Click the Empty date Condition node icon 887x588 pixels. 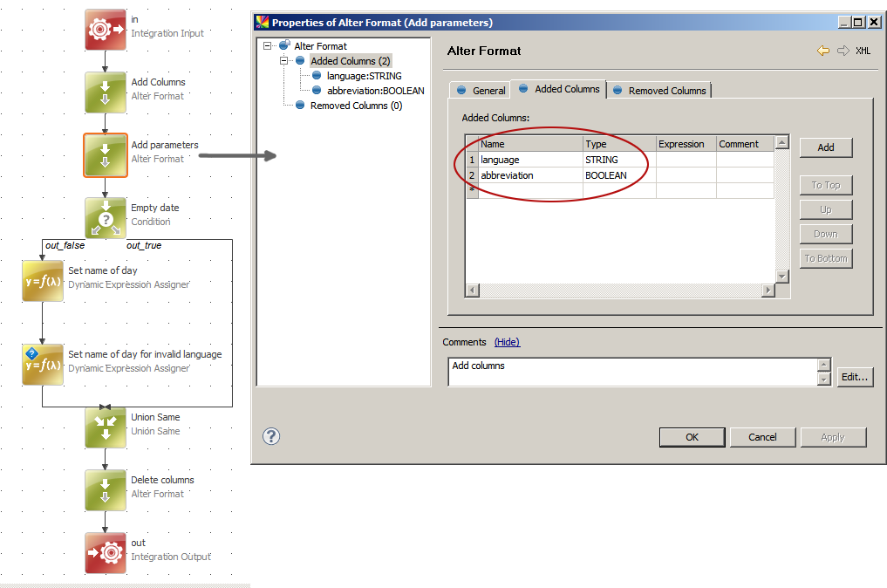105,217
